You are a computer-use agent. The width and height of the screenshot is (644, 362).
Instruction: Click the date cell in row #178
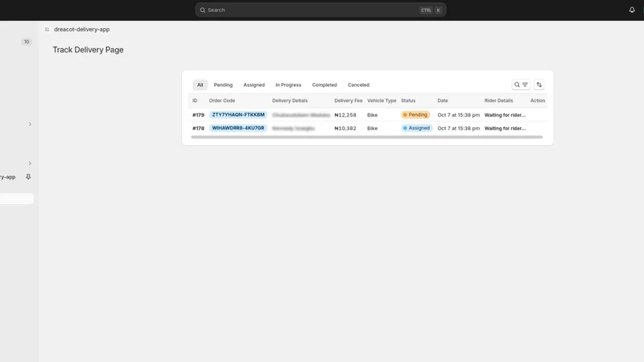[x=458, y=128]
